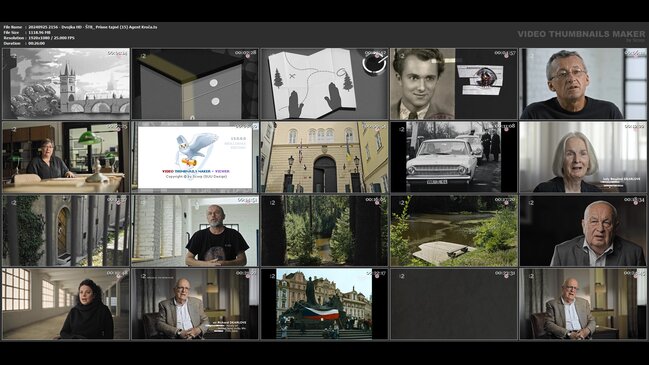Screen dimensions: 649x365
Task: Open the yellow building entrance with flags thumbnail
Action: point(324,157)
